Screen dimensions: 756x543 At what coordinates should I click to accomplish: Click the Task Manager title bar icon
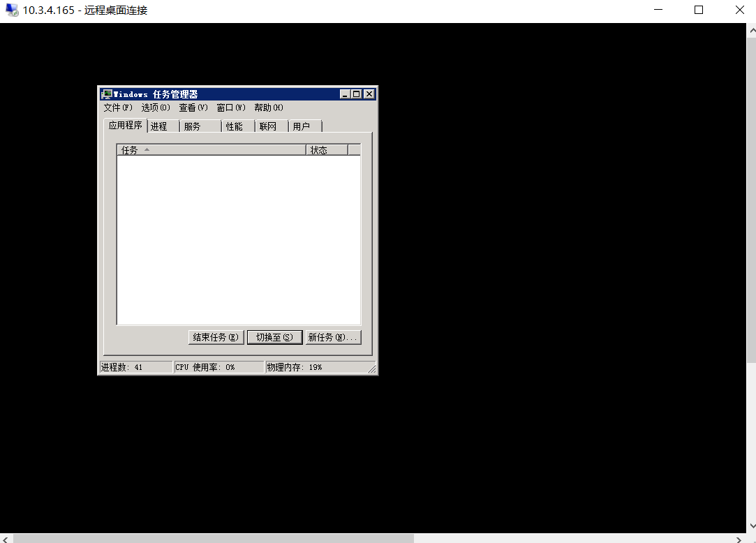coord(107,94)
